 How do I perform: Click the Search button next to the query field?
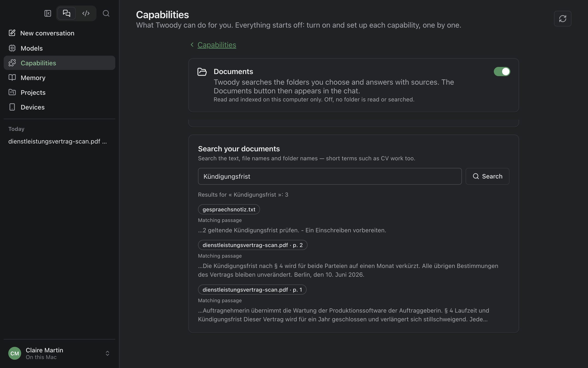487,176
